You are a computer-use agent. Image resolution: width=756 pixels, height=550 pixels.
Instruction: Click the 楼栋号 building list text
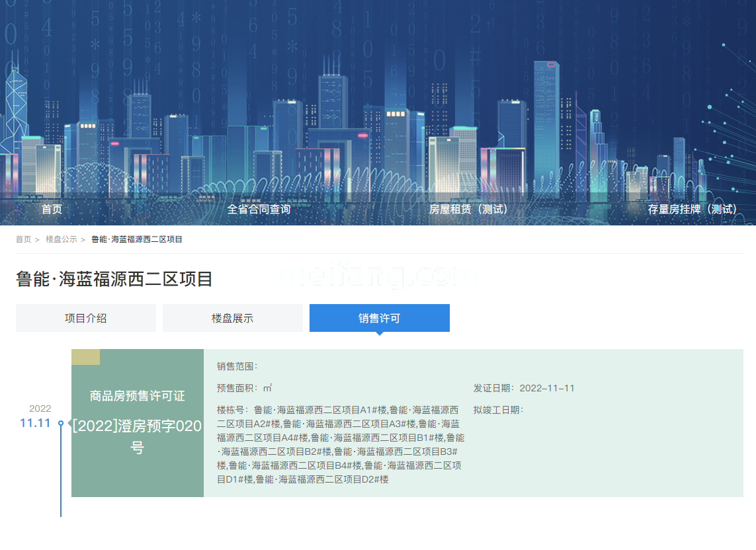(340, 444)
